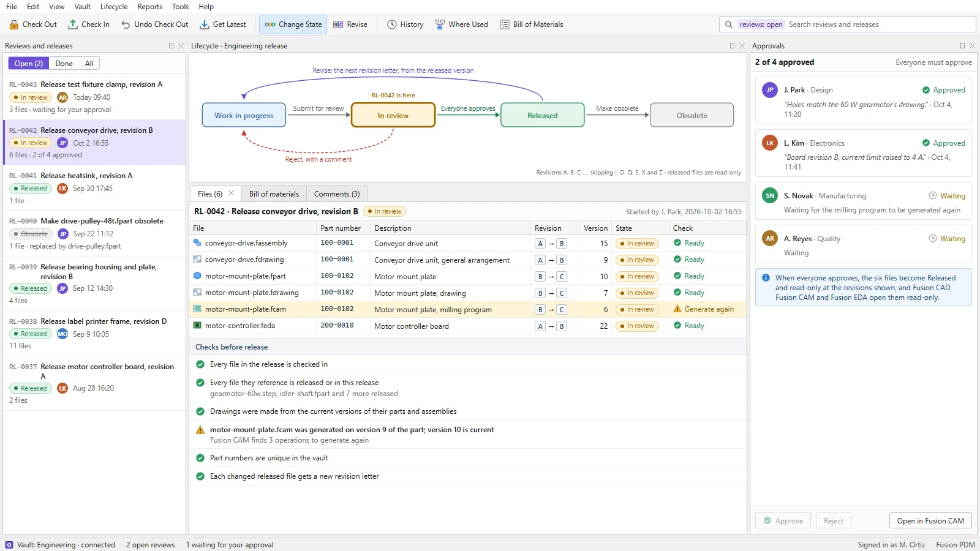Click the Check Out lock icon
This screenshot has height=551, width=980.
pos(14,24)
